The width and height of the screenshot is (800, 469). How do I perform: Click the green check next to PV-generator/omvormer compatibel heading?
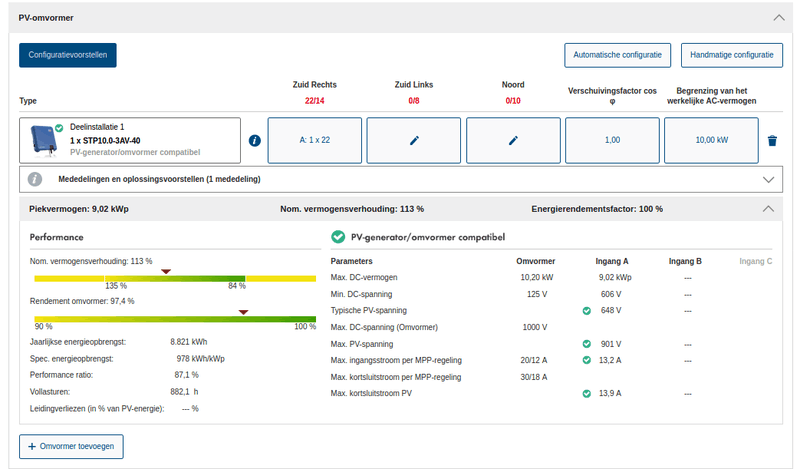tap(338, 237)
